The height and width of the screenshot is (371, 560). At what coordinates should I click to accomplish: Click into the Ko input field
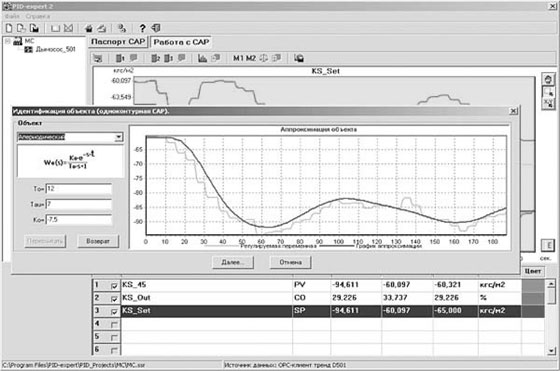(x=79, y=220)
